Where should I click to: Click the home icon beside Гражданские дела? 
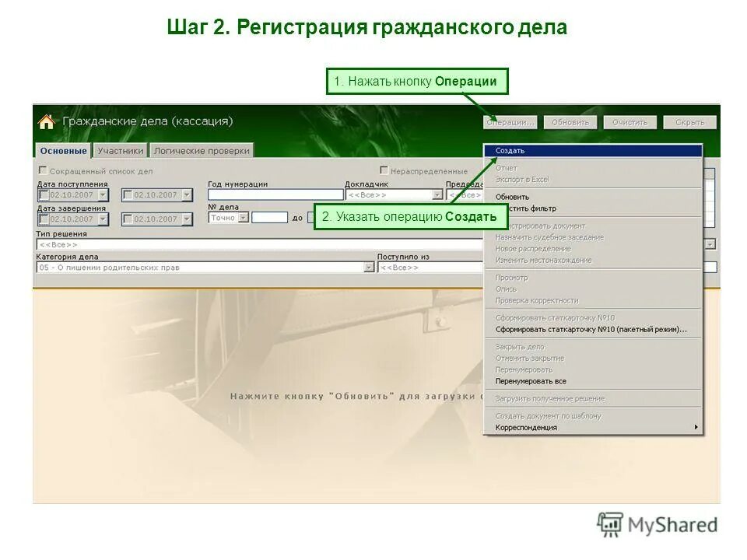46,122
